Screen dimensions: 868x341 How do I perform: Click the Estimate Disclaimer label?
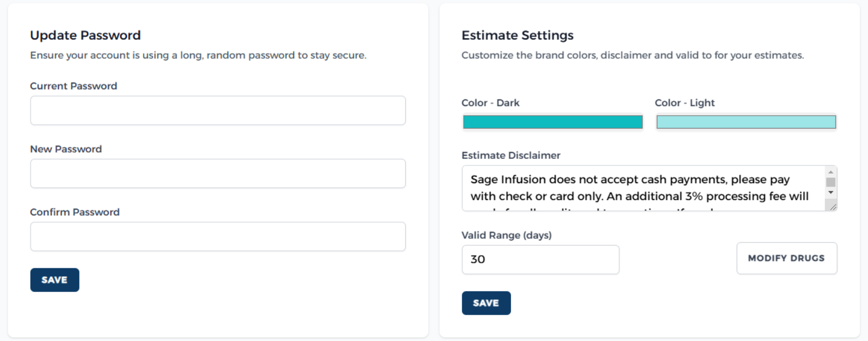[x=511, y=155]
